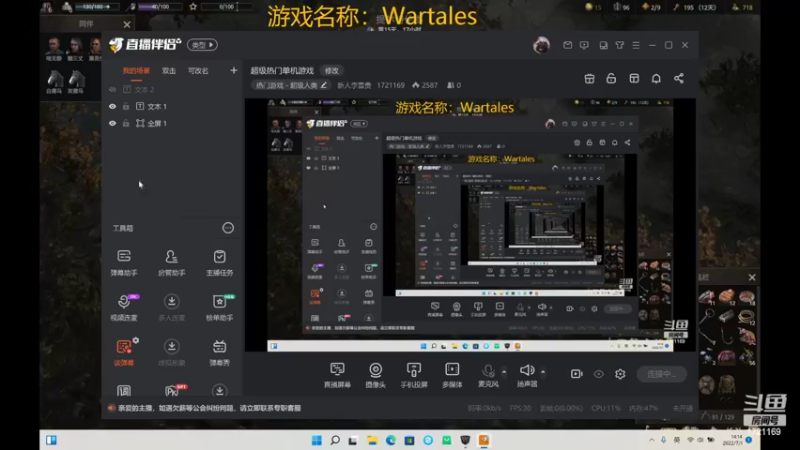Add 摄像头 camera source

(x=376, y=375)
